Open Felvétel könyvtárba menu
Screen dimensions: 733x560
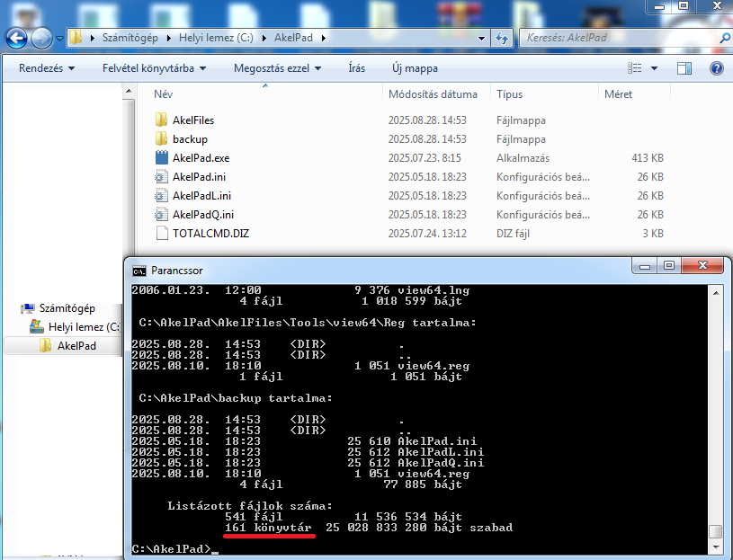[x=155, y=68]
